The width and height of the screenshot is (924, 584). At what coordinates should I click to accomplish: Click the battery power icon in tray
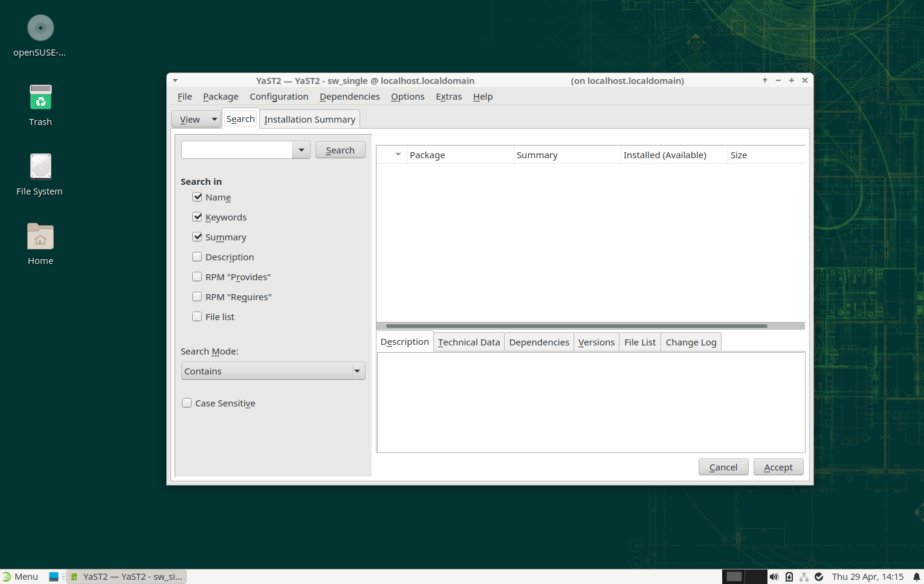pyautogui.click(x=789, y=577)
